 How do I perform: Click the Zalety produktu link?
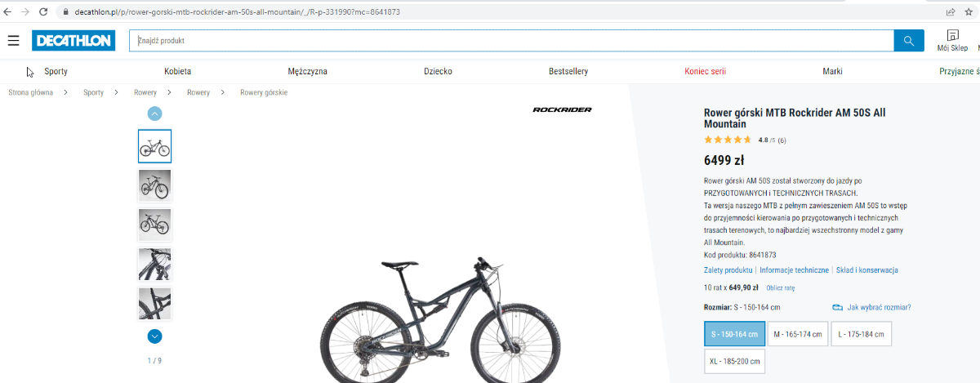(x=728, y=270)
